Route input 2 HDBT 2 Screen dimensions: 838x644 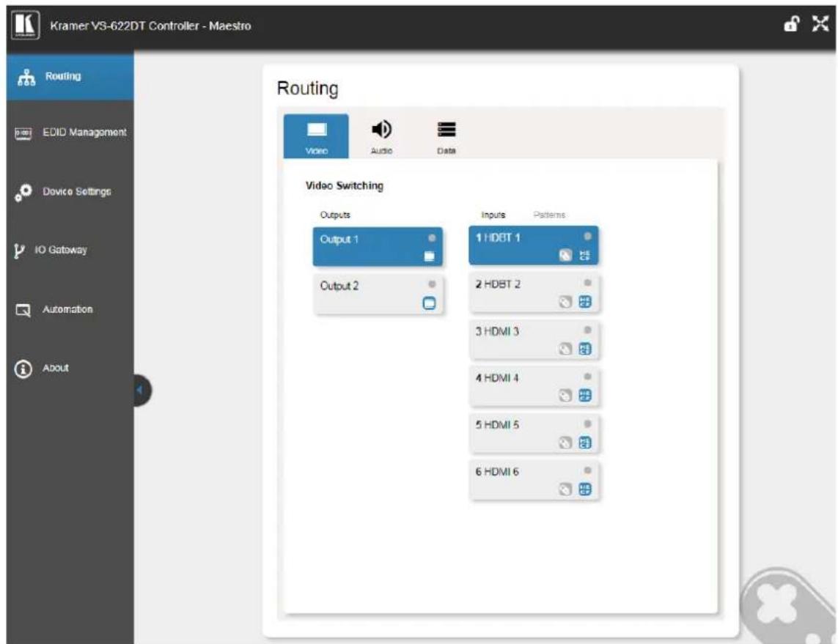(533, 292)
